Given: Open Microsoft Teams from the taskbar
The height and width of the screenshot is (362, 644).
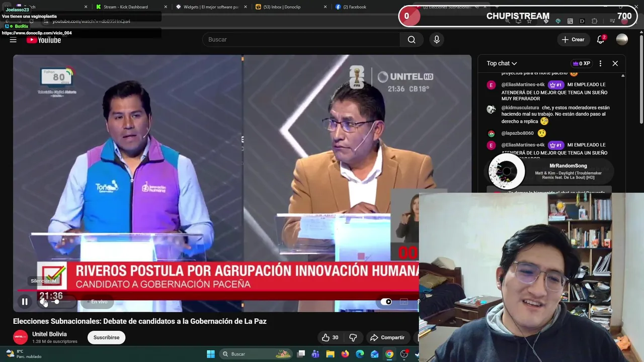Looking at the screenshot, I should pos(315,354).
